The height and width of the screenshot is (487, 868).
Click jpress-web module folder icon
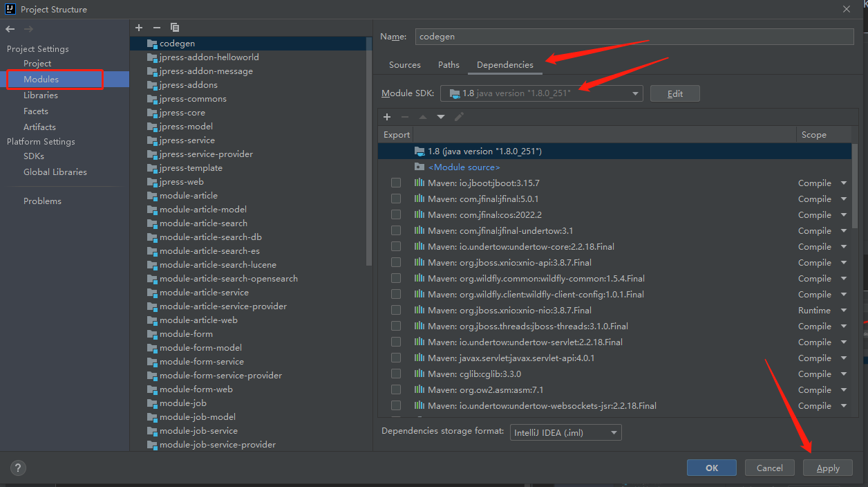coord(152,182)
